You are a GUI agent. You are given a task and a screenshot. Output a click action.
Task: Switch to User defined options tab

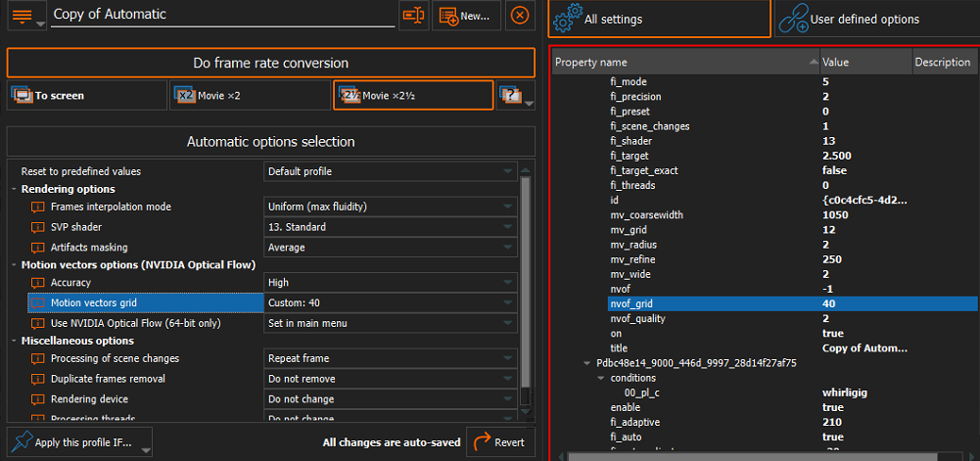(x=876, y=19)
